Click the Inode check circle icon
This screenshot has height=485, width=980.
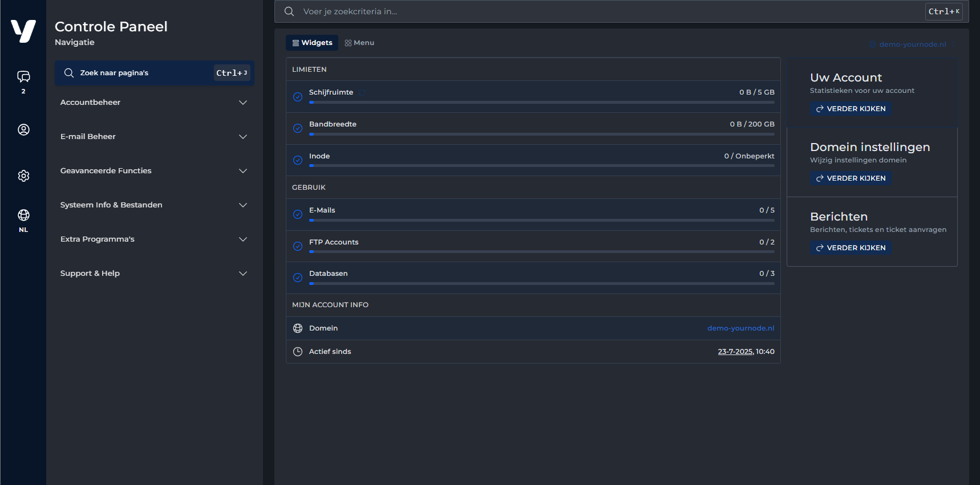[298, 160]
